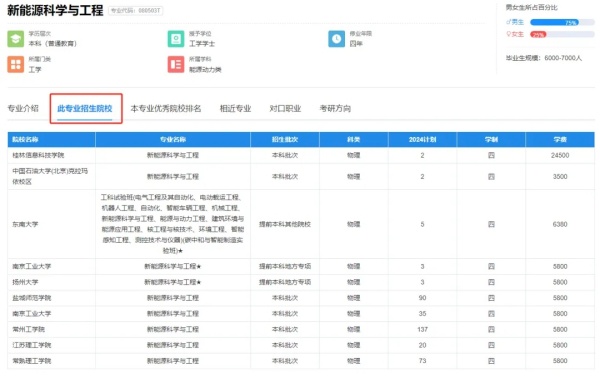The width and height of the screenshot is (600, 377).
Task: Click the 专业名称 column header
Action: pos(173,140)
